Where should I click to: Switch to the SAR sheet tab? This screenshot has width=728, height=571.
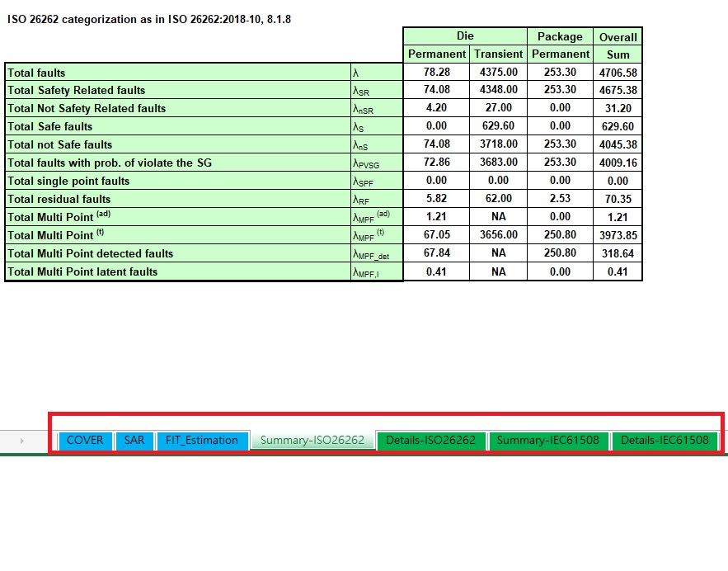(x=134, y=440)
